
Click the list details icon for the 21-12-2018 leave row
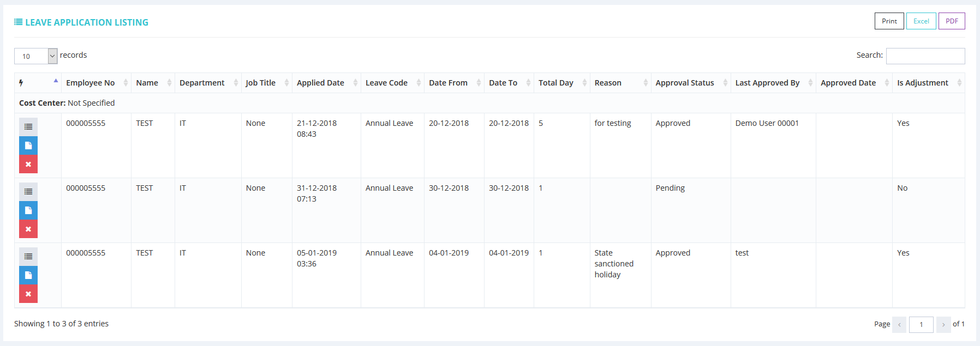point(28,127)
